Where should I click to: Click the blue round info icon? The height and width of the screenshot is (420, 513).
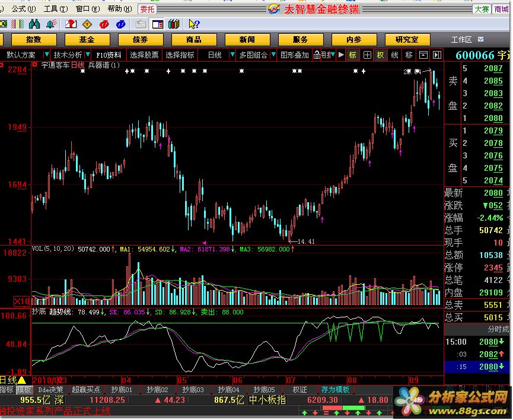121,24
